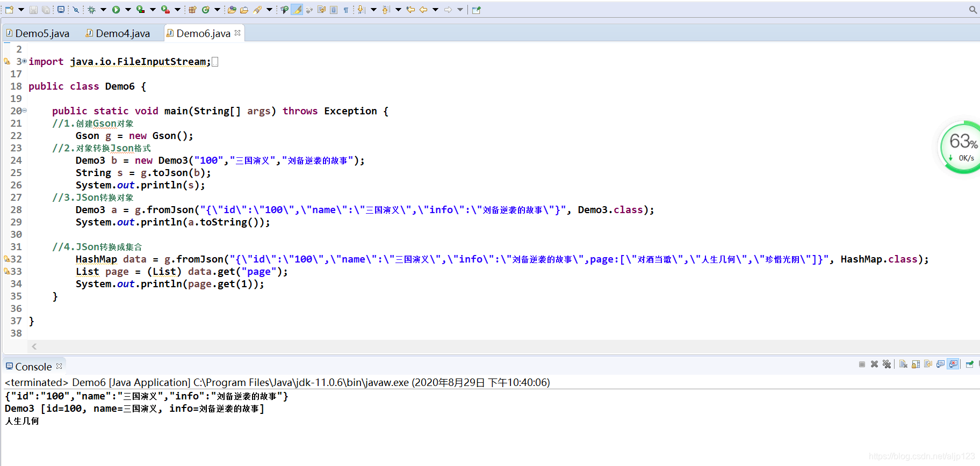
Task: Toggle Mark Occurrences highlighter
Action: [x=297, y=10]
